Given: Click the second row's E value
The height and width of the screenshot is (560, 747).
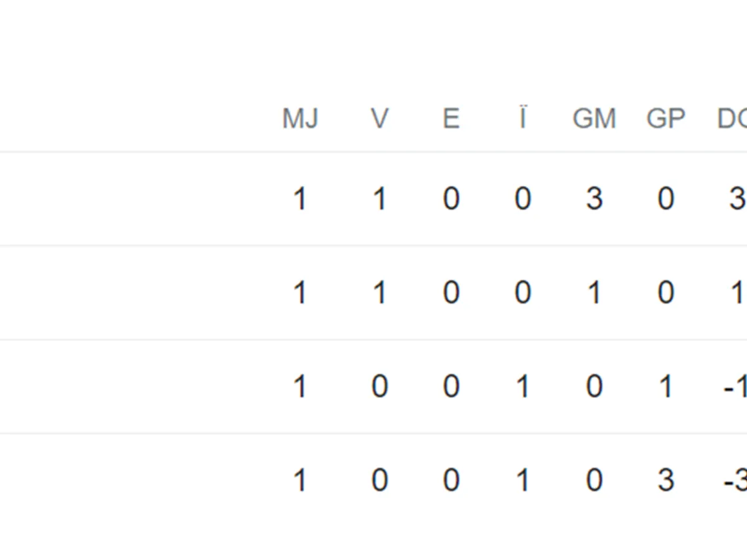Looking at the screenshot, I should click(451, 292).
